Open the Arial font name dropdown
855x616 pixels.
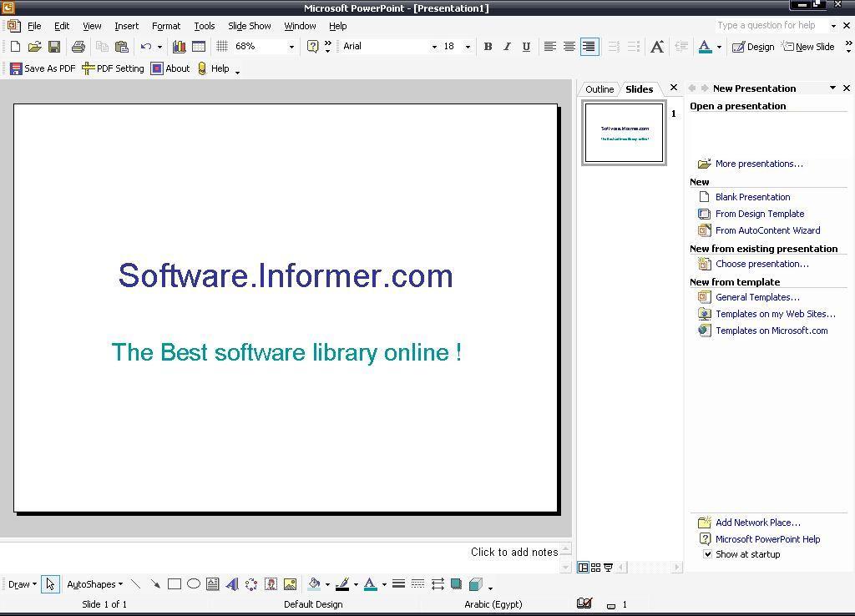(x=434, y=47)
